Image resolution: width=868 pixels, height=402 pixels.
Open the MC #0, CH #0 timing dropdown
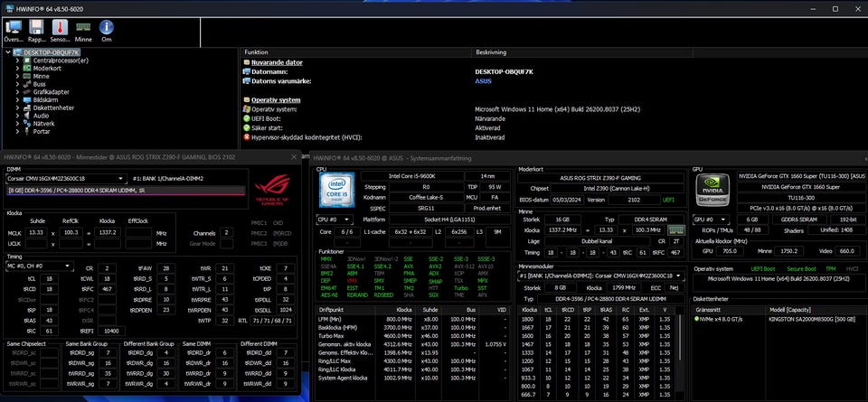pos(40,266)
